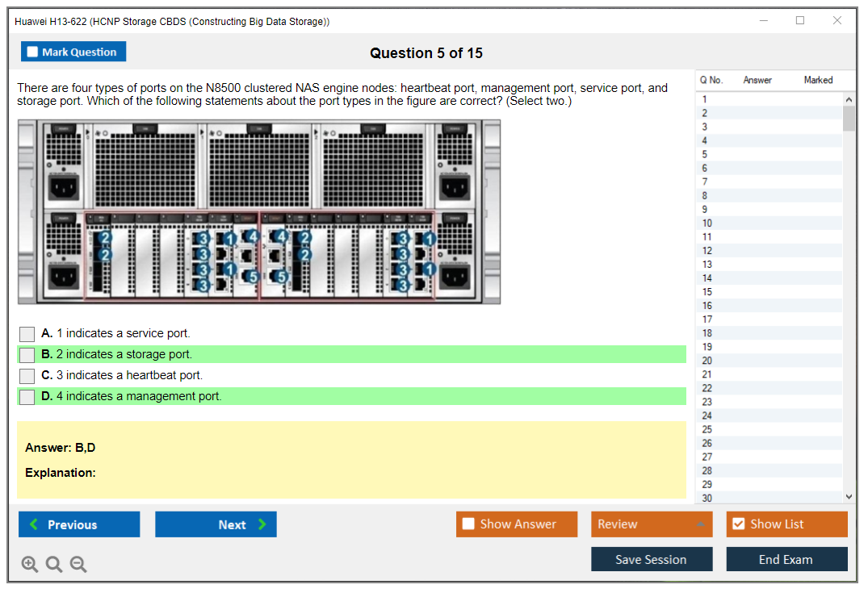The height and width of the screenshot is (593, 868).
Task: Open the Review dropdown
Action: coord(652,524)
